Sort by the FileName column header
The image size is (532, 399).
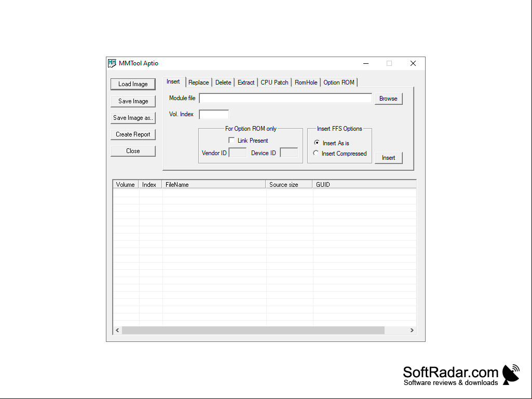click(214, 185)
